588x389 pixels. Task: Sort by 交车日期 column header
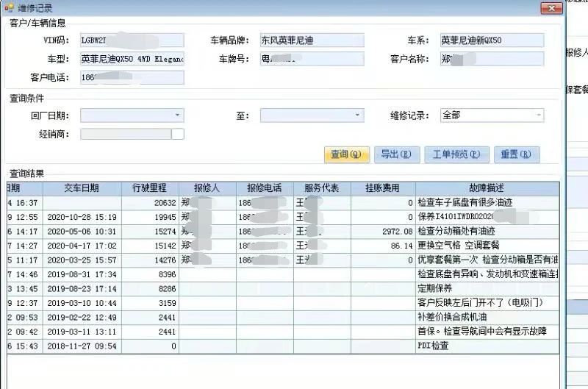tap(82, 188)
